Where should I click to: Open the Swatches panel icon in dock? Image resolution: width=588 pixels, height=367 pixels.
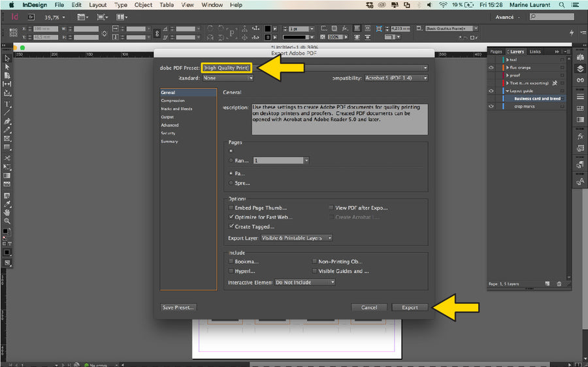coord(580,108)
